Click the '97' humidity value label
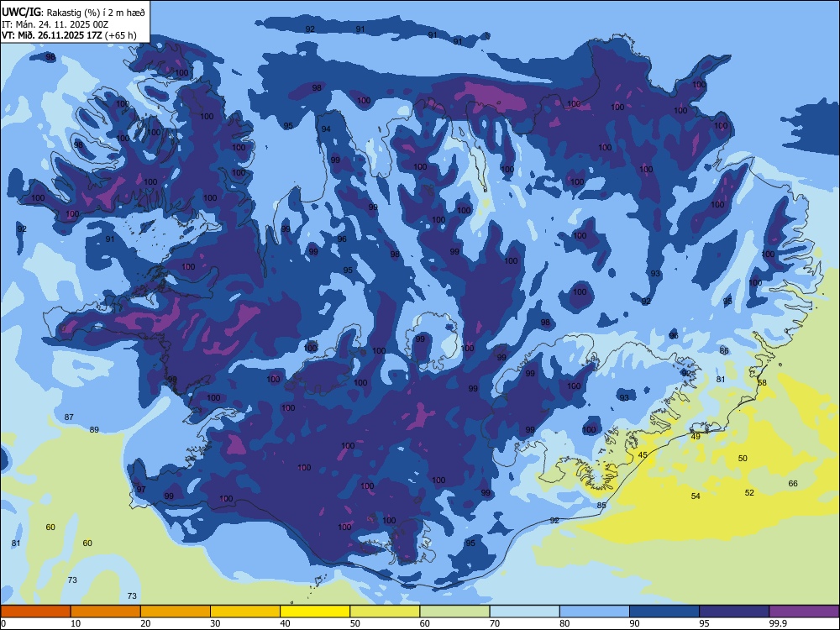Image resolution: width=840 pixels, height=630 pixels. 141,489
